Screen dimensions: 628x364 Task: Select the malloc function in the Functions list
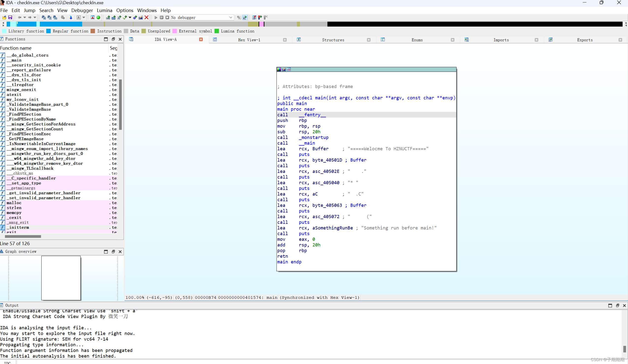(x=14, y=203)
